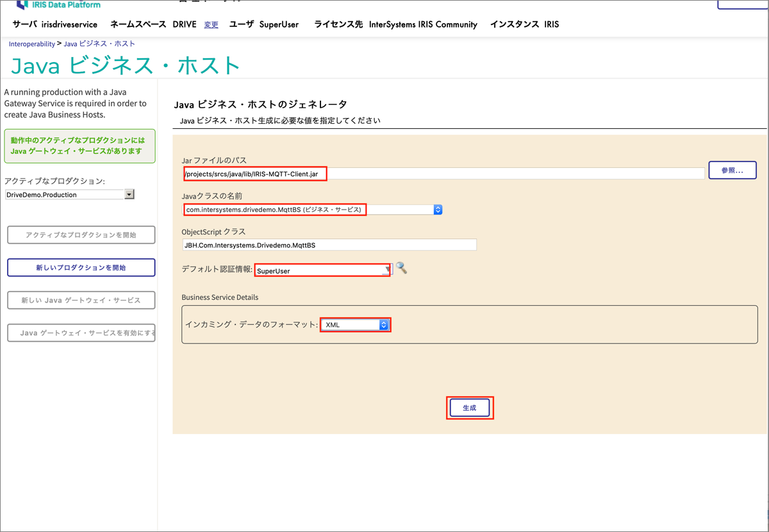Viewport: 769px width, 532px height.
Task: Click the namespace value DRIVE
Action: [185, 24]
